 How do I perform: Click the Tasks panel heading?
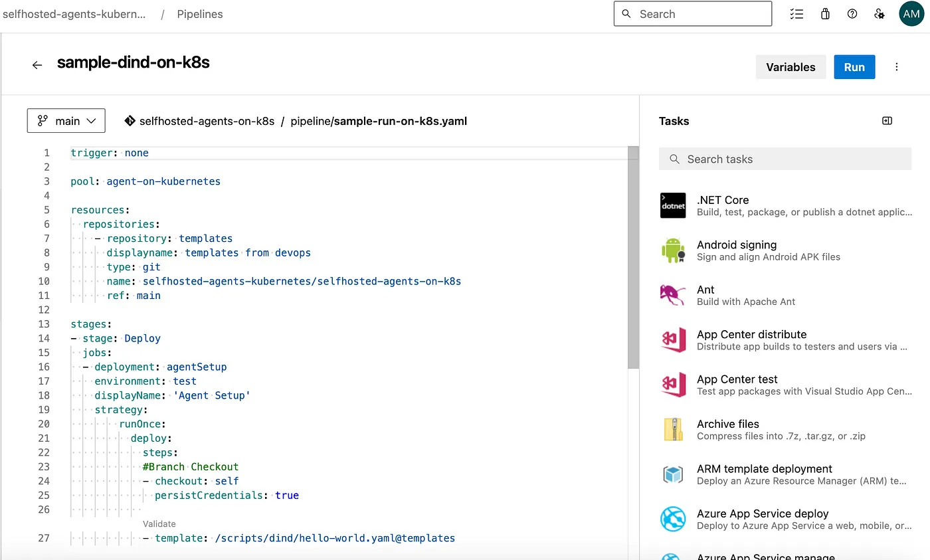tap(674, 121)
